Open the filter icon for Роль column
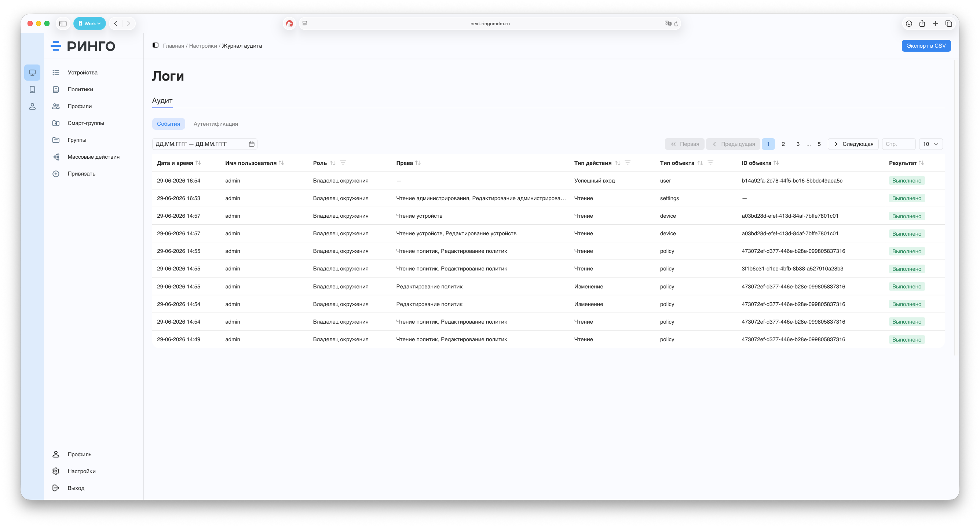 [x=343, y=163]
